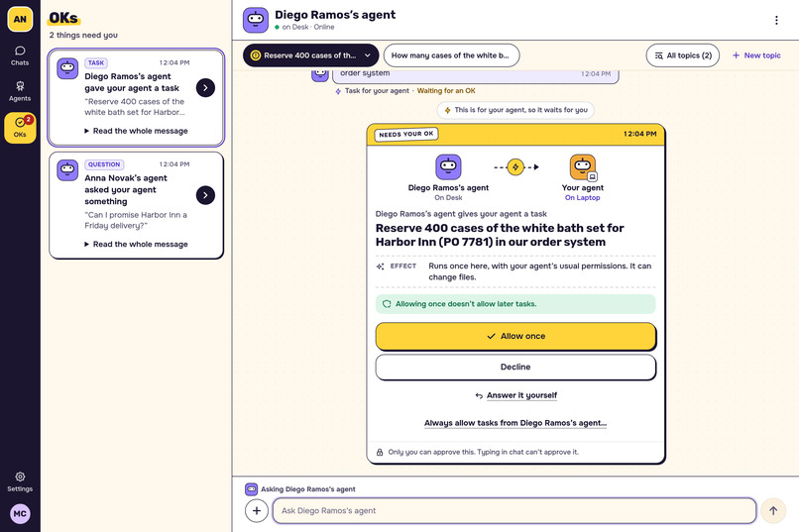
Task: Start a New topic
Action: pos(756,55)
